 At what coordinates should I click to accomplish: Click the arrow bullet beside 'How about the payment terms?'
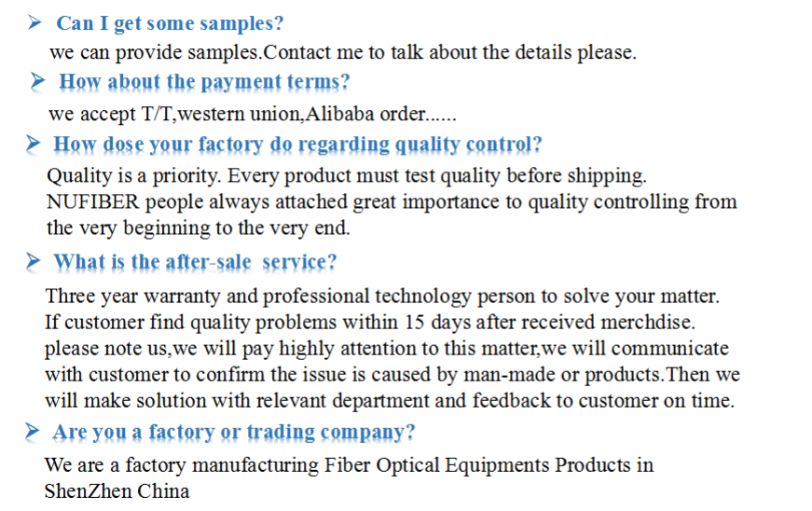[x=38, y=81]
